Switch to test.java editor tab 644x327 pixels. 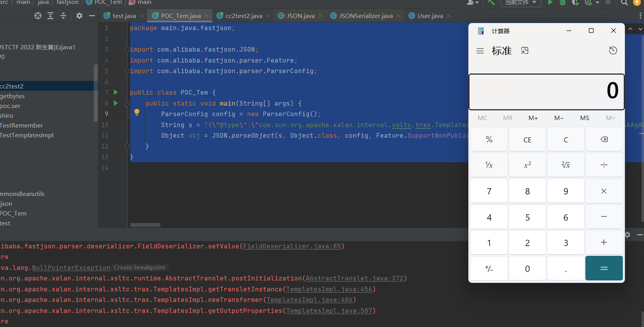tap(124, 16)
